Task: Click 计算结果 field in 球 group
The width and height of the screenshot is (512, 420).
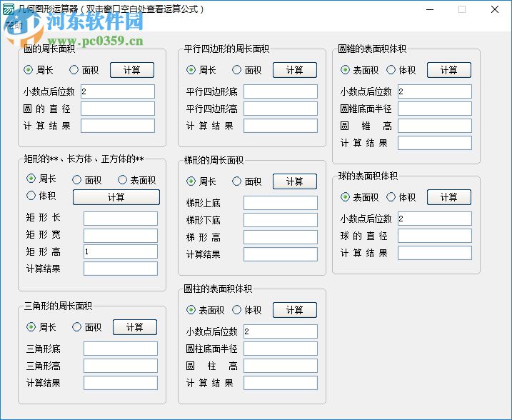Action: click(435, 253)
